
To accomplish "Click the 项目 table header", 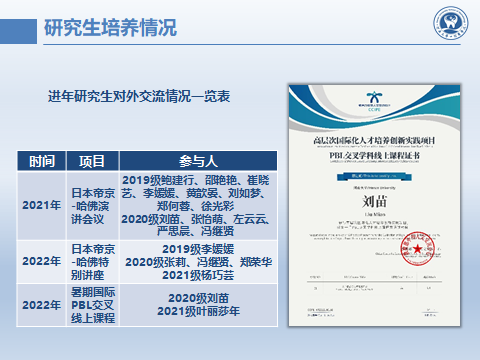I will [x=92, y=161].
